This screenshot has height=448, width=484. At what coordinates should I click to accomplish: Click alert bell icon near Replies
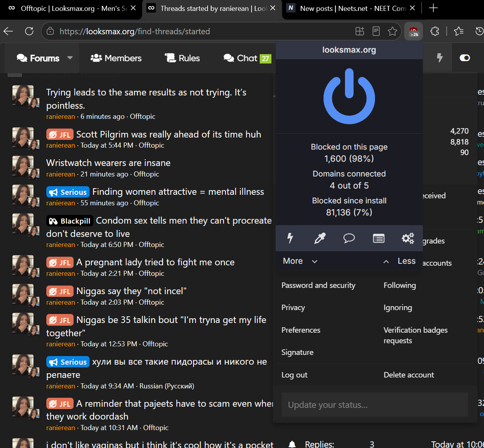tap(292, 444)
